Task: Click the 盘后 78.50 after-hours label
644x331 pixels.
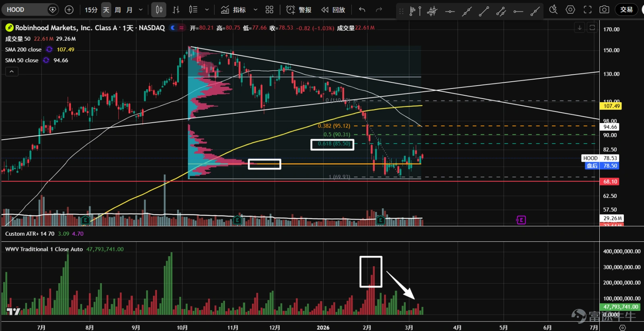Action: (602, 166)
